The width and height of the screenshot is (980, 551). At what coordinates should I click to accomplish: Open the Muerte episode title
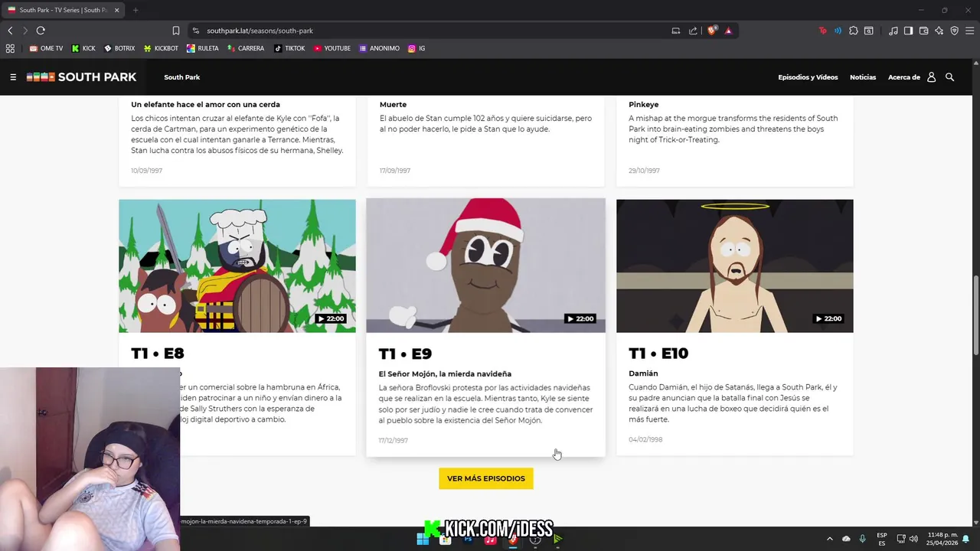pos(393,105)
